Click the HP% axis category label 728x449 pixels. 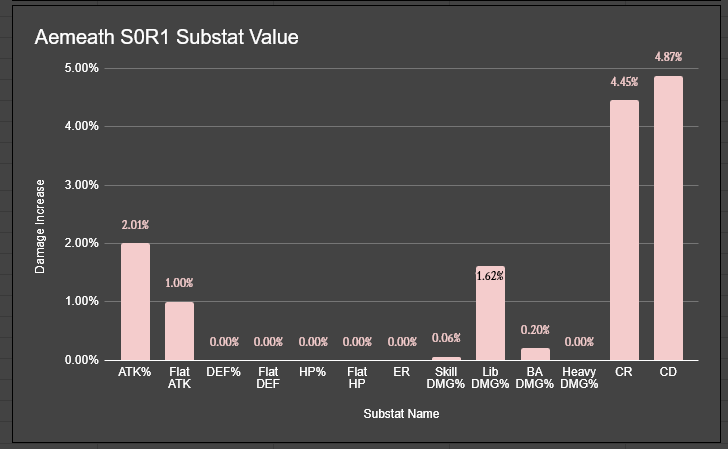tap(312, 372)
